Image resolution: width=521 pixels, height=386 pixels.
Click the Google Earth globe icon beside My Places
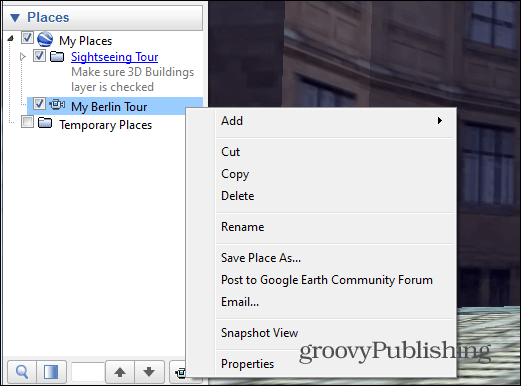click(x=45, y=39)
